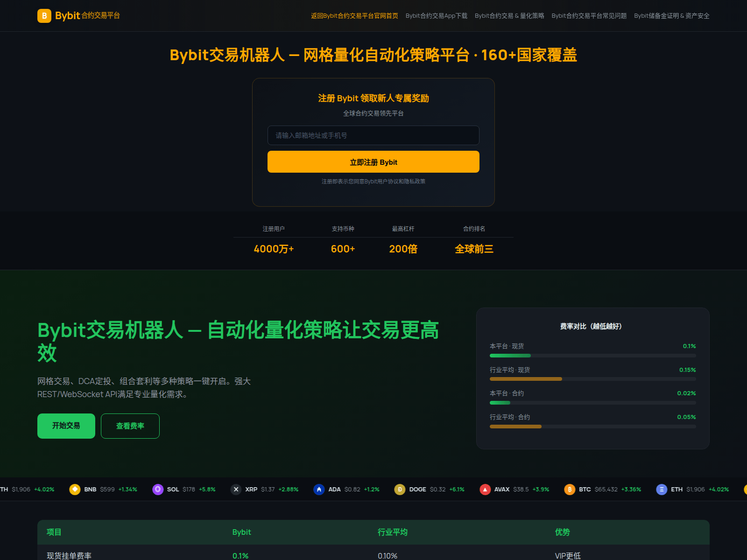
Task: Click the Bybit B logo icon
Action: click(x=44, y=16)
